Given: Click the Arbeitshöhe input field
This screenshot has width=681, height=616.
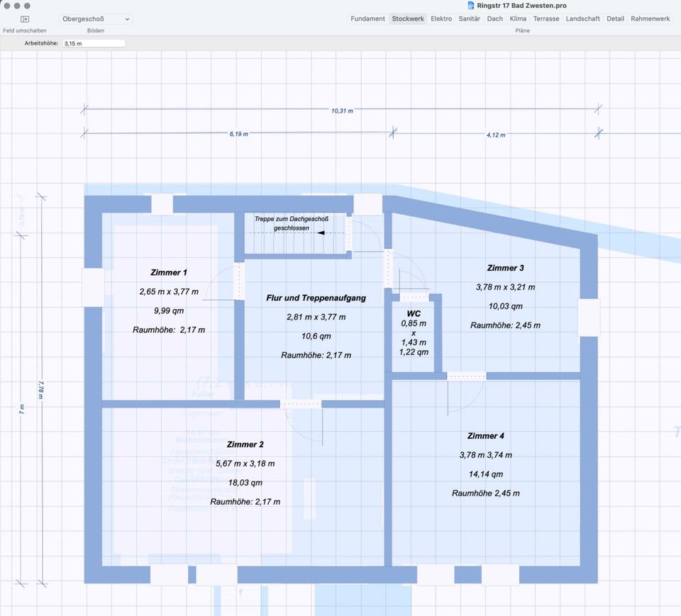Looking at the screenshot, I should click(x=94, y=43).
